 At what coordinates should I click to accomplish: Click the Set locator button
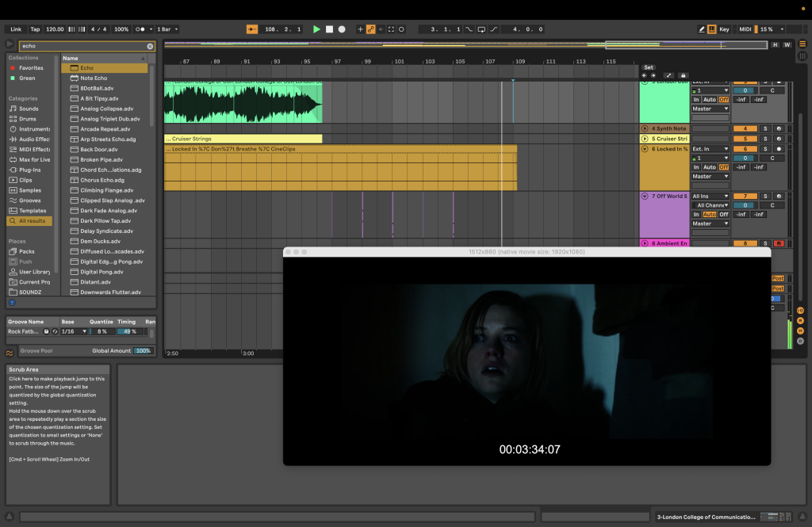[649, 68]
